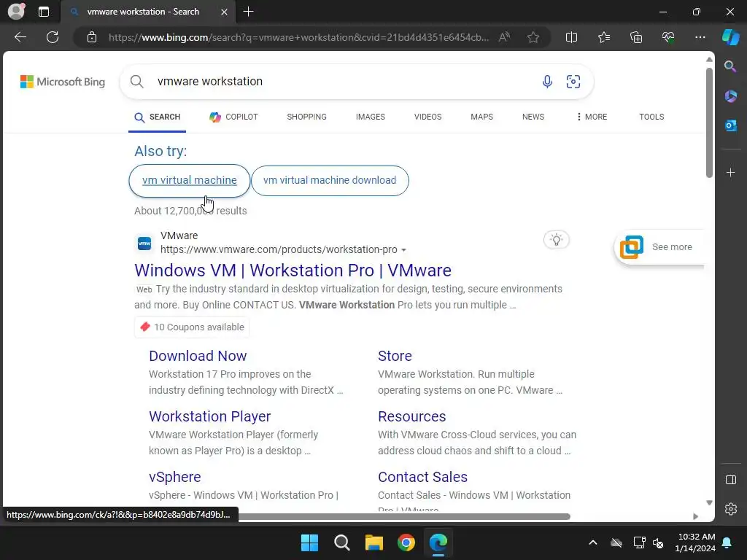Expand the See more side card
The image size is (747, 560).
(x=659, y=246)
